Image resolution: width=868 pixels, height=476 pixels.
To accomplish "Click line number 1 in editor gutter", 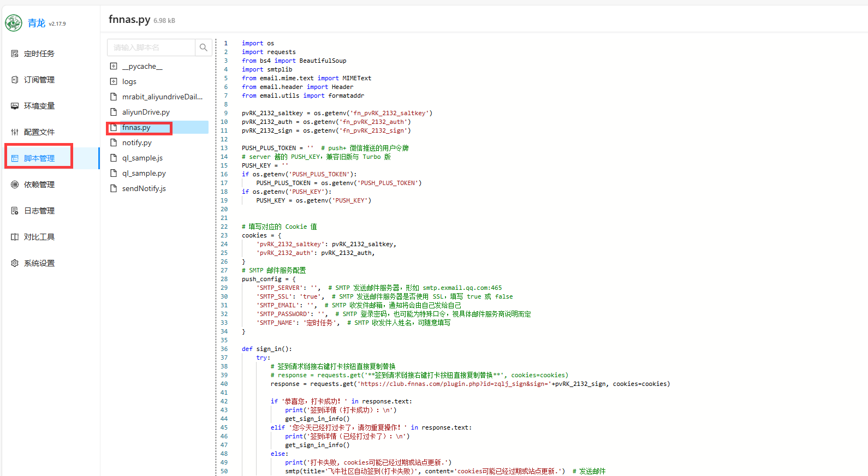I will (x=226, y=43).
